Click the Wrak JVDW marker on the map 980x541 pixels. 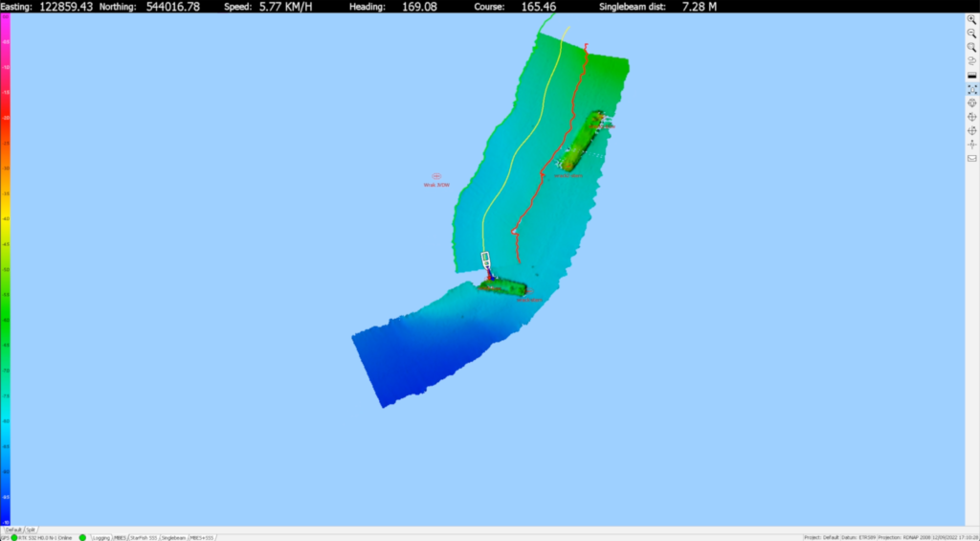point(436,177)
